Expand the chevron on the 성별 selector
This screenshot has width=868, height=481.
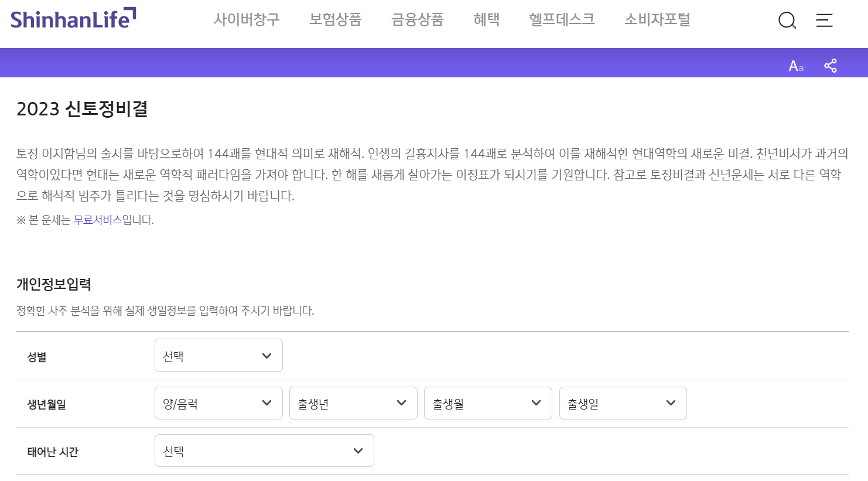[267, 356]
